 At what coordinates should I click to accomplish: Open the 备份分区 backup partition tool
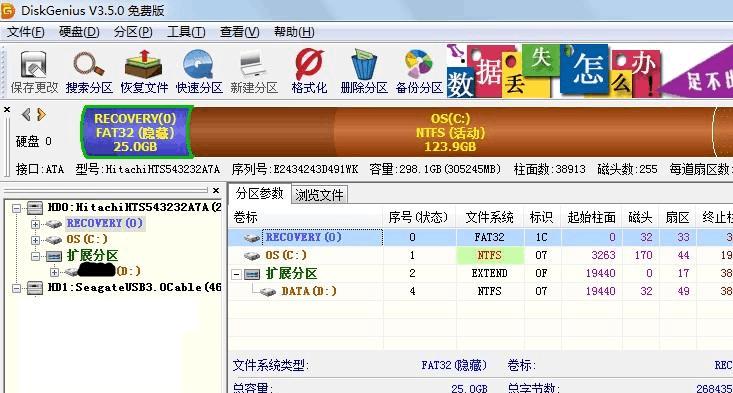[419, 72]
